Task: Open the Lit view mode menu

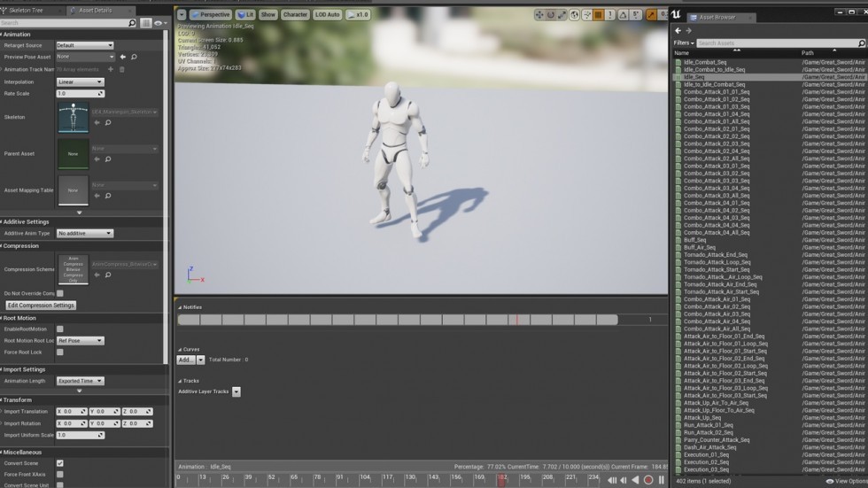Action: click(x=245, y=15)
